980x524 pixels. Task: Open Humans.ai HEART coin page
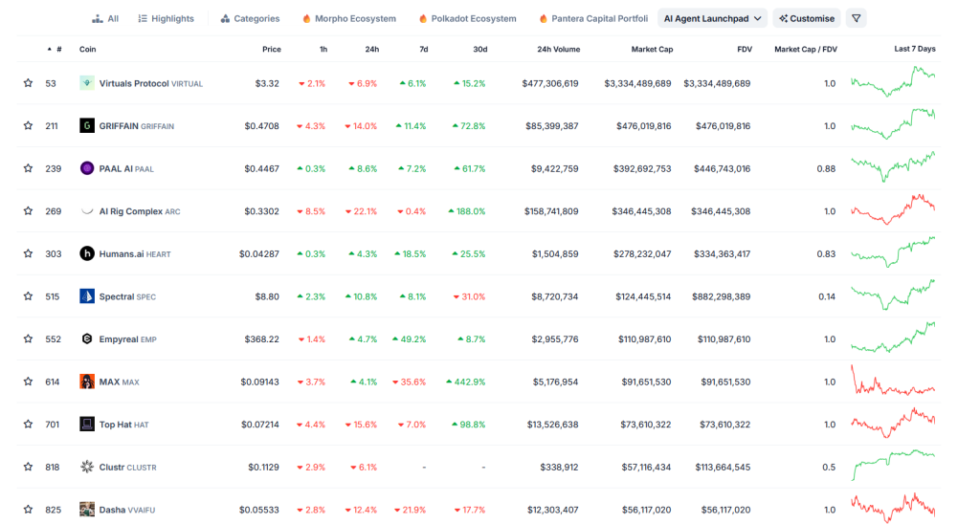coord(134,254)
